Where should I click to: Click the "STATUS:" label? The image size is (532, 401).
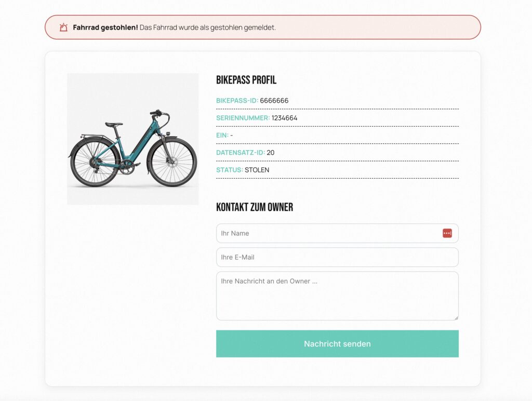(230, 170)
